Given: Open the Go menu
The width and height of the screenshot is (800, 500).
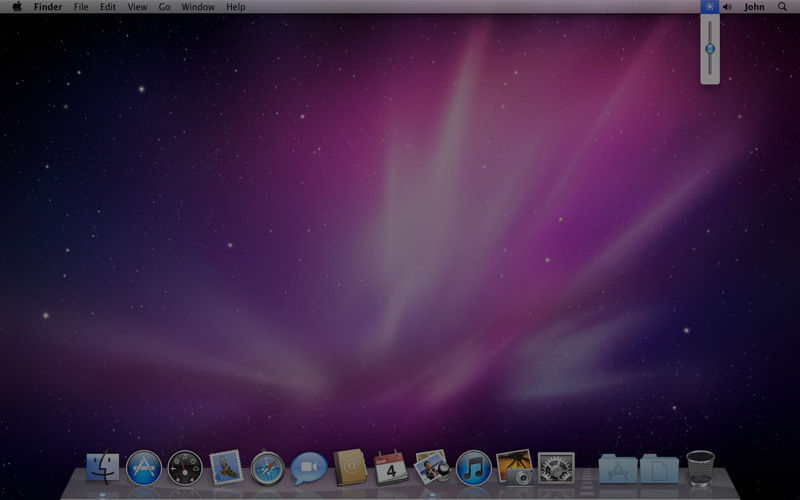Looking at the screenshot, I should [164, 7].
